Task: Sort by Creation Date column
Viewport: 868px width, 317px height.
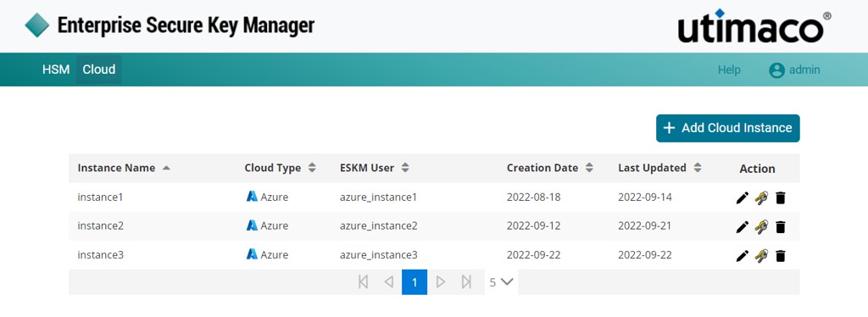Action: tap(549, 168)
